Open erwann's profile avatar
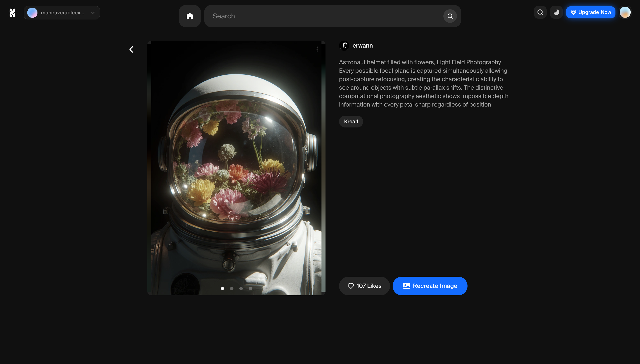The image size is (640, 364). point(344,46)
